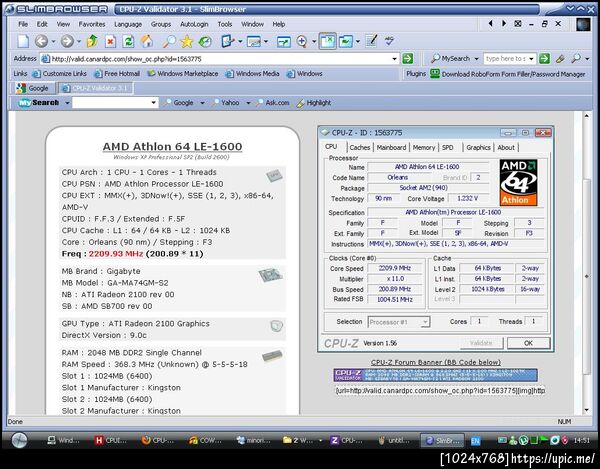Open the File menu
The image size is (600, 469).
(23, 24)
